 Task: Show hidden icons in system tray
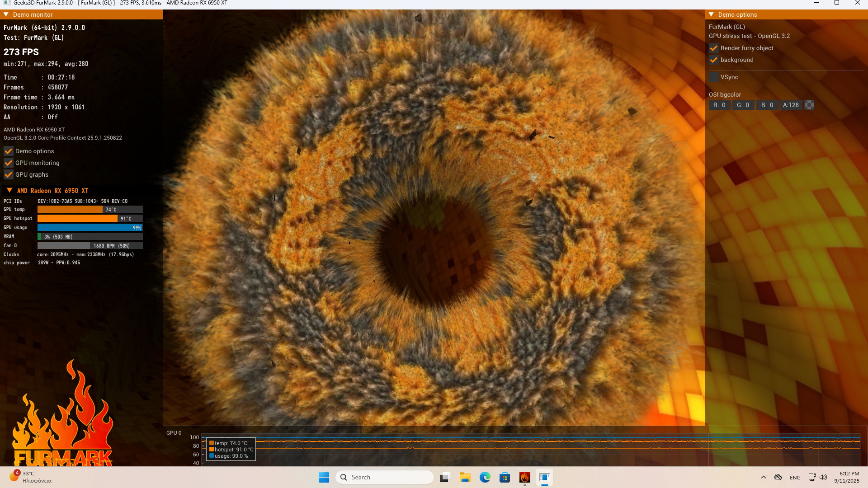pyautogui.click(x=764, y=477)
